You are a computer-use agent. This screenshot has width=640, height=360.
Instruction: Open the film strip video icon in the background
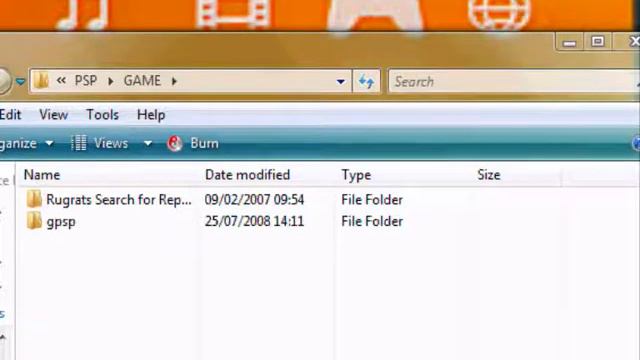click(x=232, y=14)
